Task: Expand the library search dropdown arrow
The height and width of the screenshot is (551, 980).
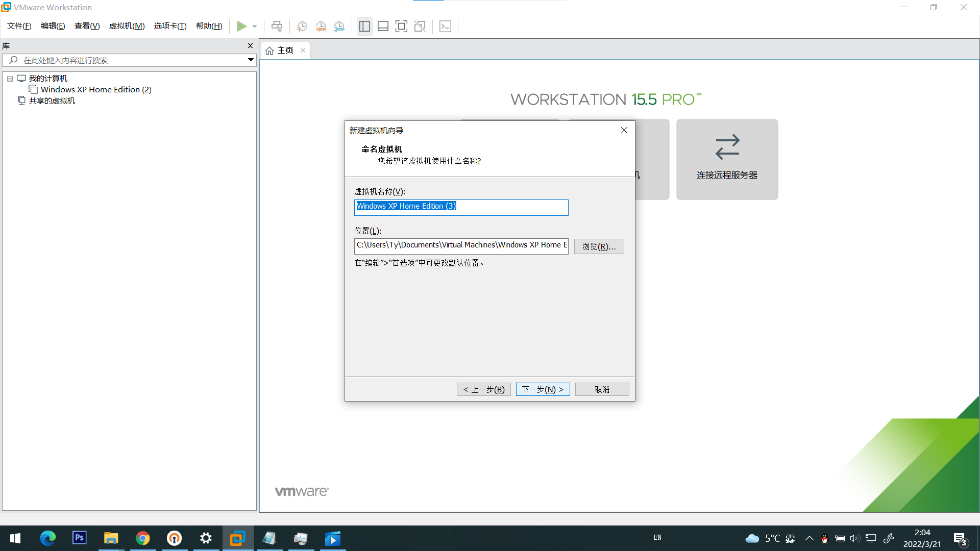Action: tap(251, 60)
